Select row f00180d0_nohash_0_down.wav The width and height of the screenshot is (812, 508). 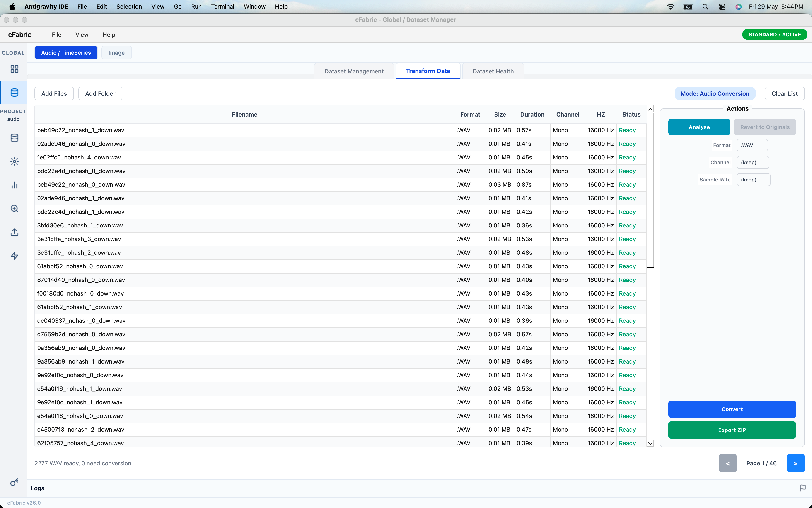click(x=340, y=293)
